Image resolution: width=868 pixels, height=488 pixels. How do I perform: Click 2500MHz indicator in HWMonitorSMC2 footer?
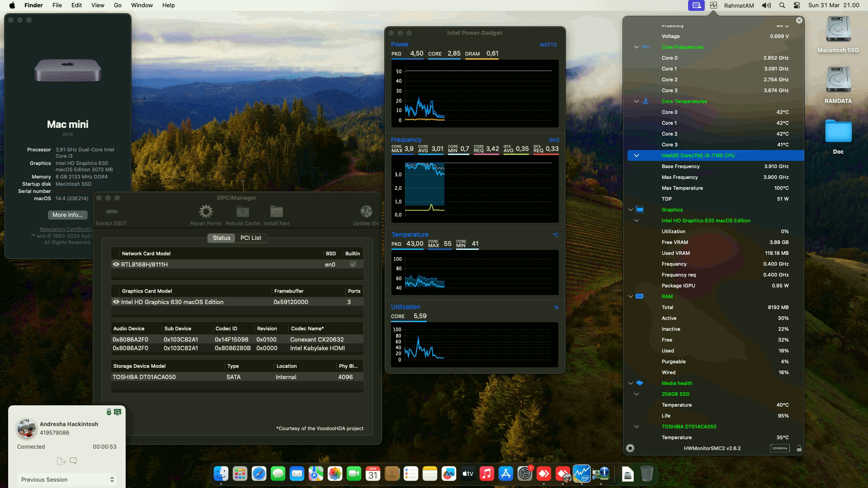click(x=779, y=448)
